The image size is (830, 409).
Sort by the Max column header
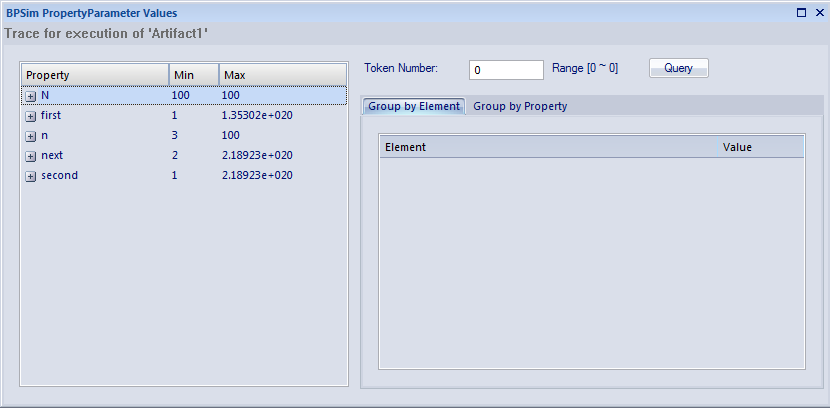(282, 75)
